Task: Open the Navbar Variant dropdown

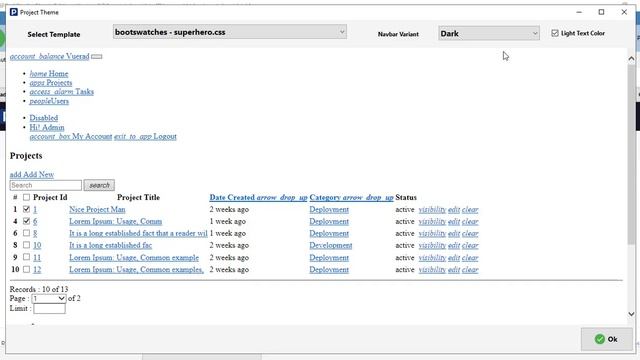Action: (x=489, y=33)
